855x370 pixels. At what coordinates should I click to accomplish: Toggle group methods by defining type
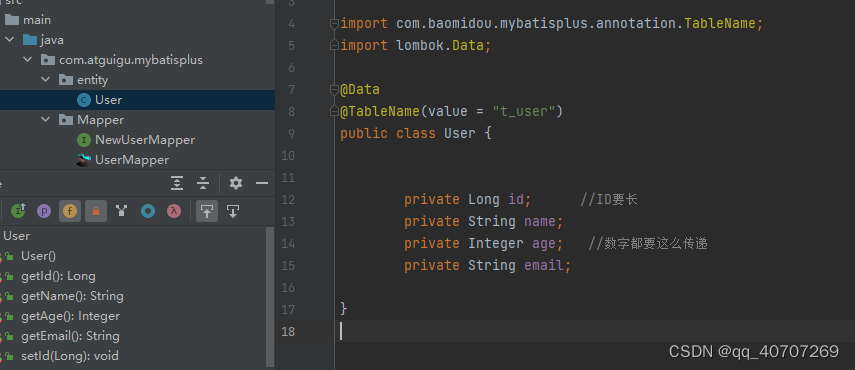pos(122,211)
